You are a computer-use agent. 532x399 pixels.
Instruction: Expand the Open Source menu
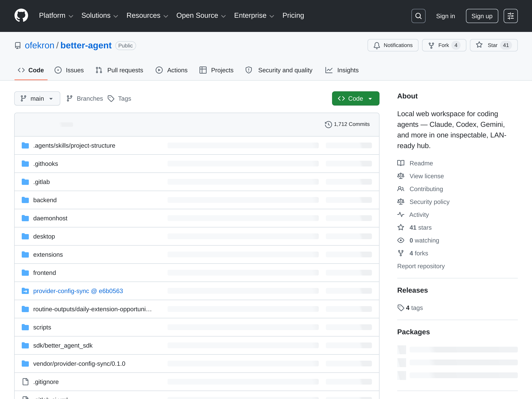201,16
